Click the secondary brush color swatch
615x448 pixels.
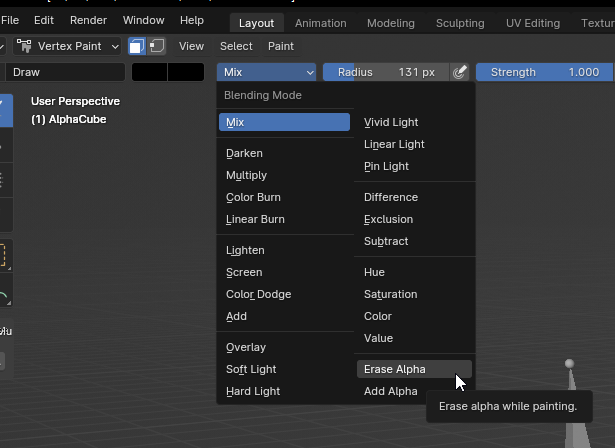(186, 72)
